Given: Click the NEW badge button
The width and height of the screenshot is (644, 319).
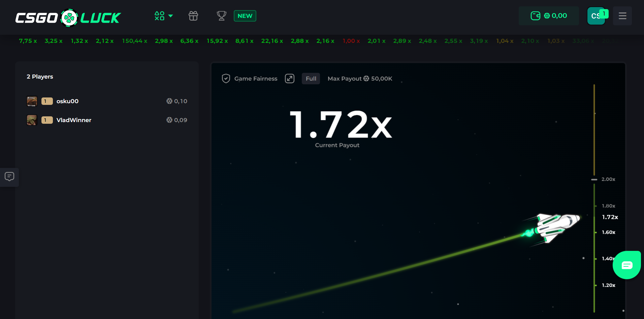Looking at the screenshot, I should [245, 16].
